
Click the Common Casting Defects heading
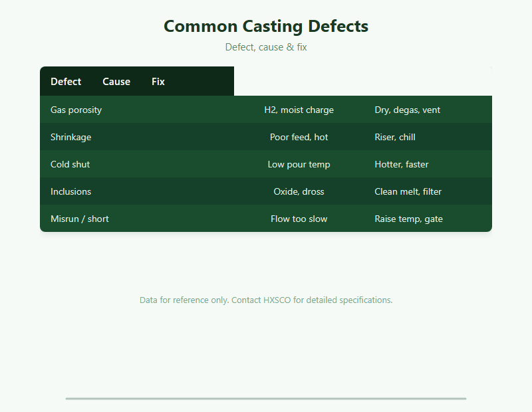coord(266,26)
